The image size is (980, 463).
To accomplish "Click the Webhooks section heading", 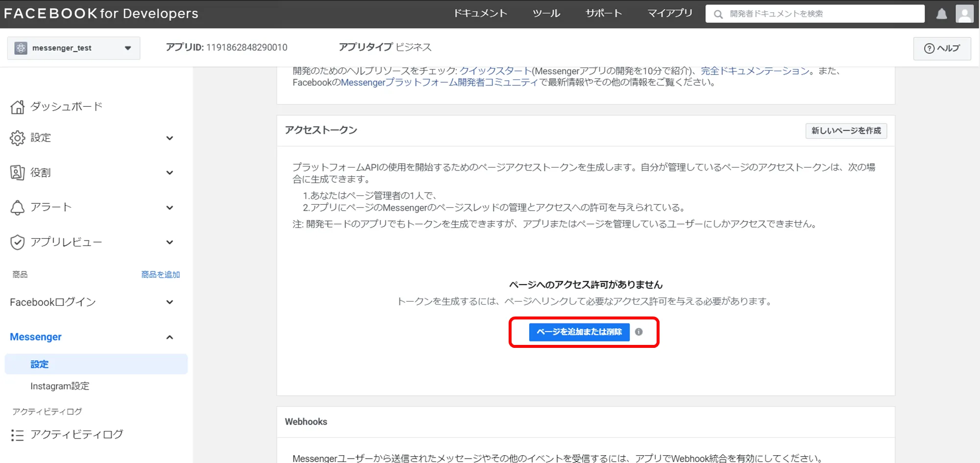I will (306, 422).
